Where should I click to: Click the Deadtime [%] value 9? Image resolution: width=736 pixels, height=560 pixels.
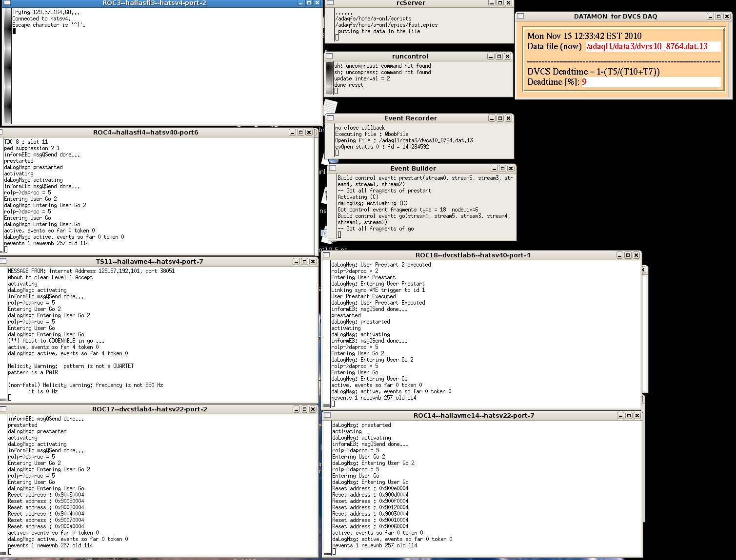click(584, 82)
